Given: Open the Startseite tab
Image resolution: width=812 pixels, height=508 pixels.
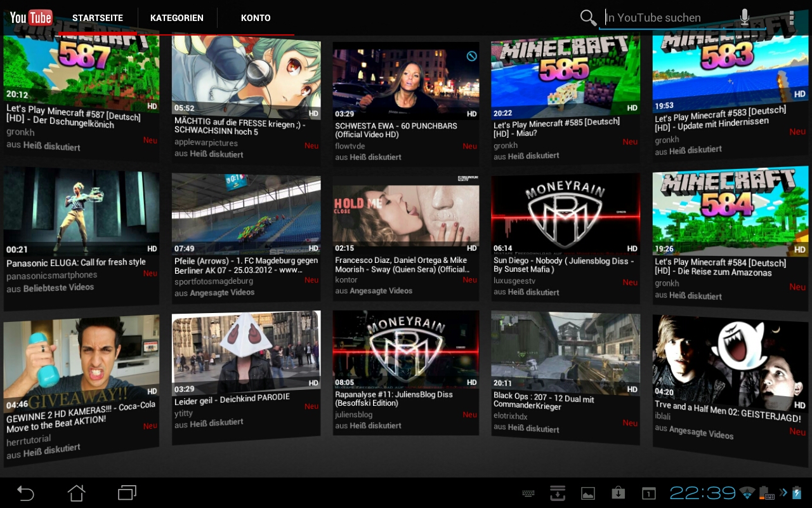Looking at the screenshot, I should click(98, 18).
